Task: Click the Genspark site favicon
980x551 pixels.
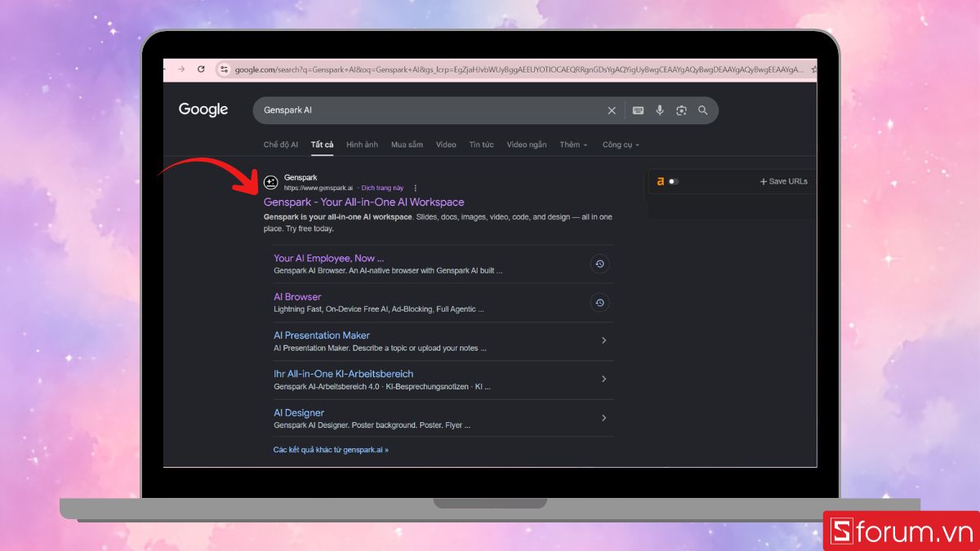Action: click(271, 182)
